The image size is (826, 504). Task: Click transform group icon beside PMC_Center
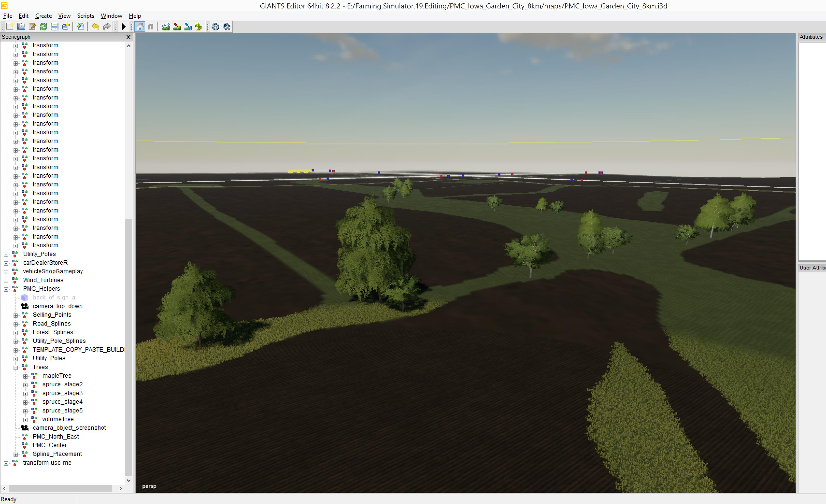[25, 445]
